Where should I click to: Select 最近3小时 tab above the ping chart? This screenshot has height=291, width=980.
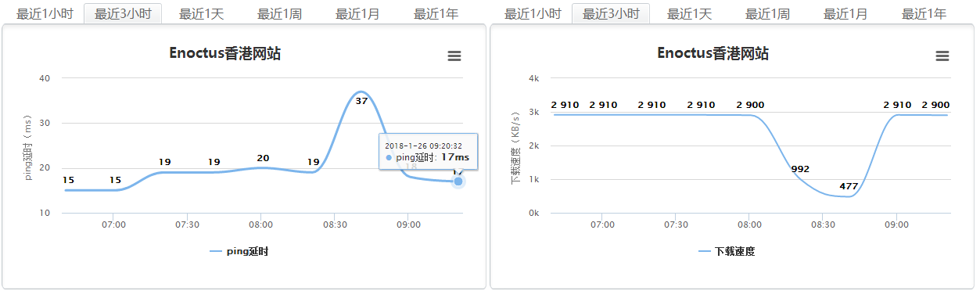point(123,14)
